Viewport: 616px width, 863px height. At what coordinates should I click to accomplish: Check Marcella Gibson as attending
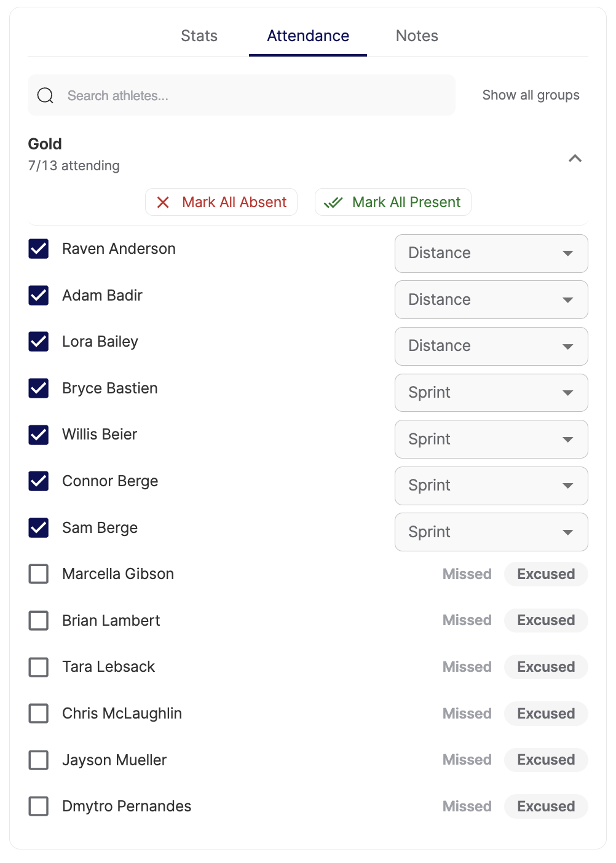click(x=39, y=574)
